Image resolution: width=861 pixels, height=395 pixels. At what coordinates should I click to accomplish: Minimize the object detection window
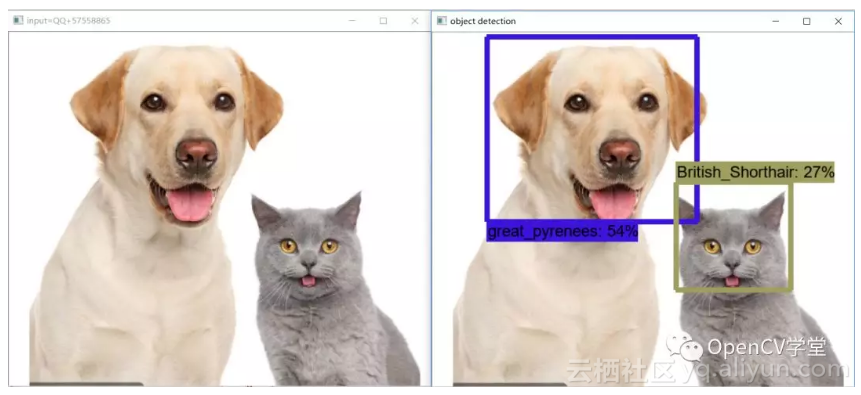(775, 21)
